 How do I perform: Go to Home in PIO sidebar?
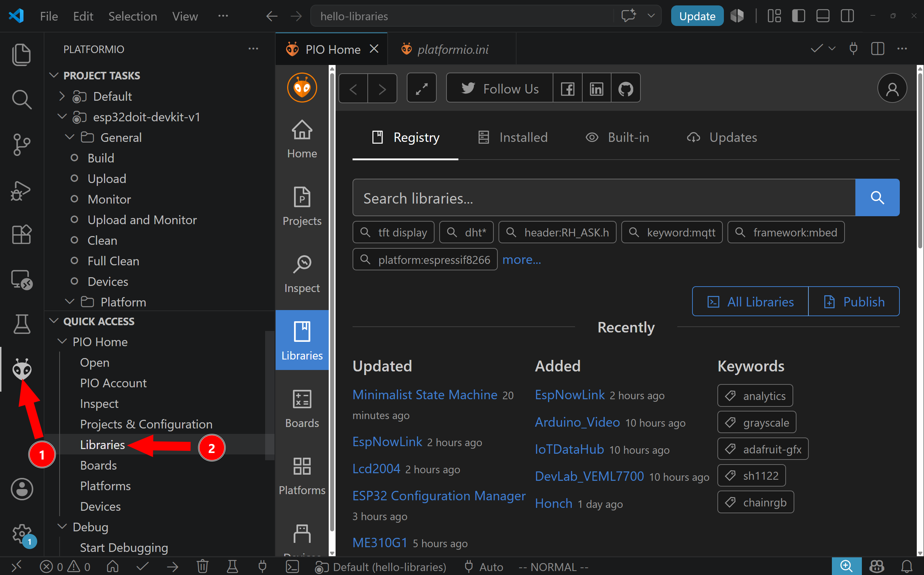click(302, 139)
